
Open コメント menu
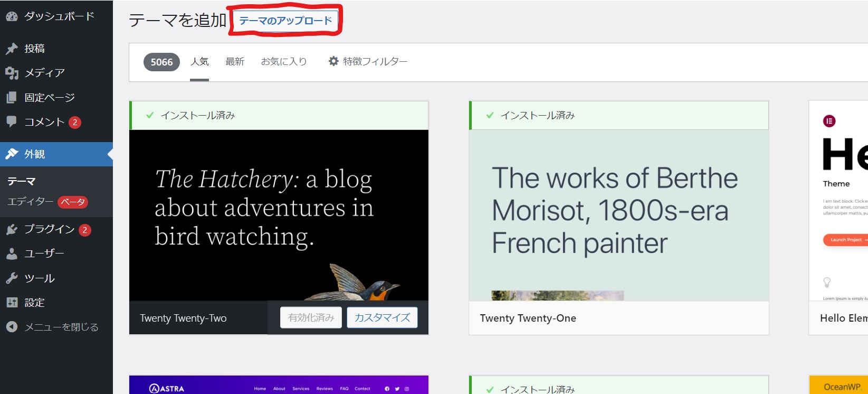tap(56, 122)
